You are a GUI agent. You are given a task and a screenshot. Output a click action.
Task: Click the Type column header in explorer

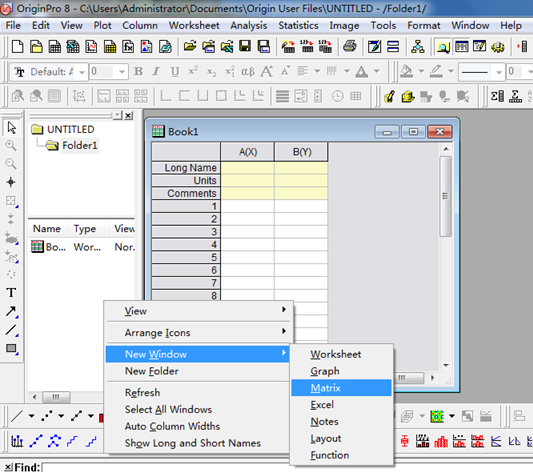click(x=88, y=229)
